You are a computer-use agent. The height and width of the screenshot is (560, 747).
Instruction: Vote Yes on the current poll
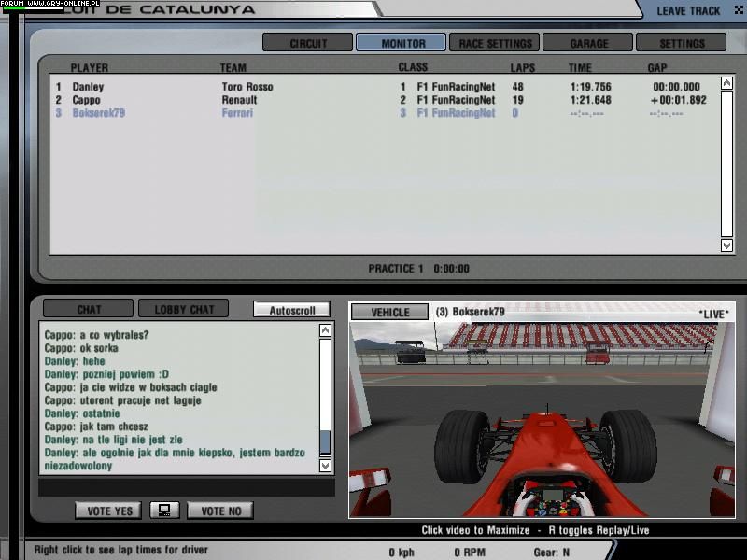pyautogui.click(x=108, y=511)
